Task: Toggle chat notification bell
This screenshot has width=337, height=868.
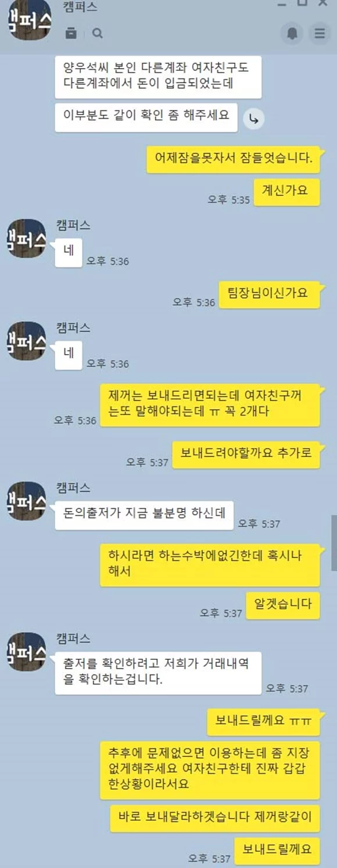Action: point(292,33)
